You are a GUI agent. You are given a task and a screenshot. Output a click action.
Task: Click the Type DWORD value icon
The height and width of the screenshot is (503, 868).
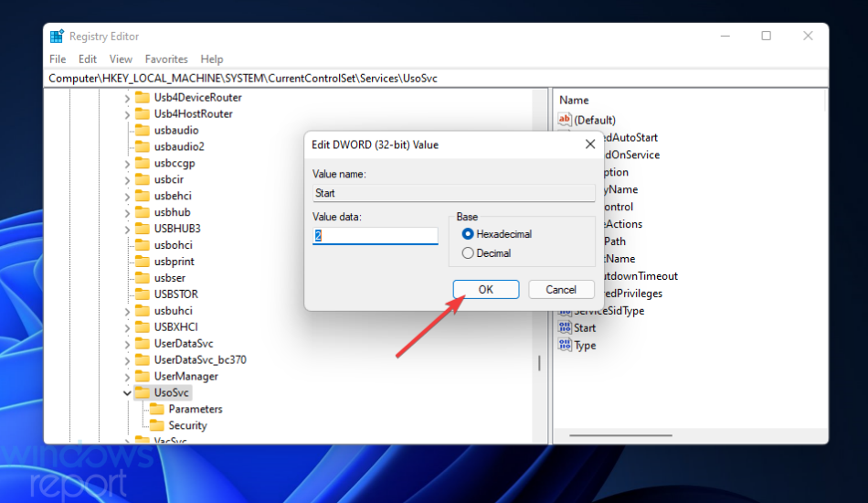(565, 345)
